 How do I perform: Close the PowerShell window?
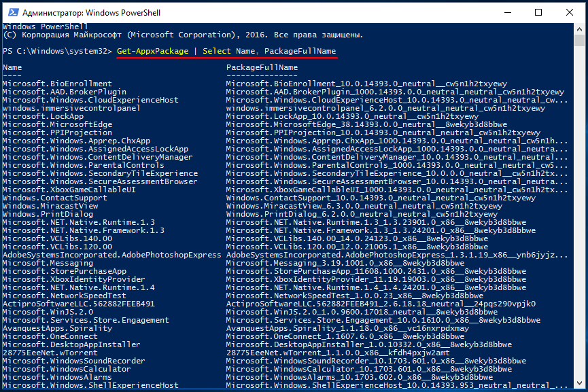[x=570, y=12]
